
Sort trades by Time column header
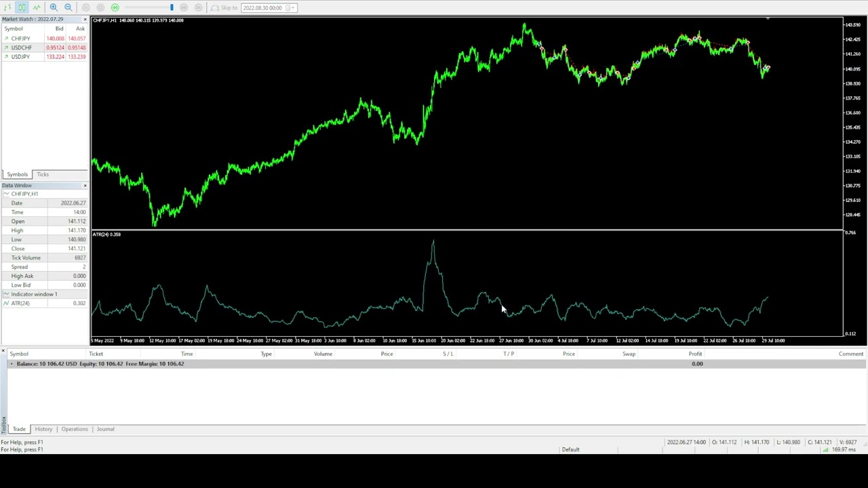(x=186, y=354)
